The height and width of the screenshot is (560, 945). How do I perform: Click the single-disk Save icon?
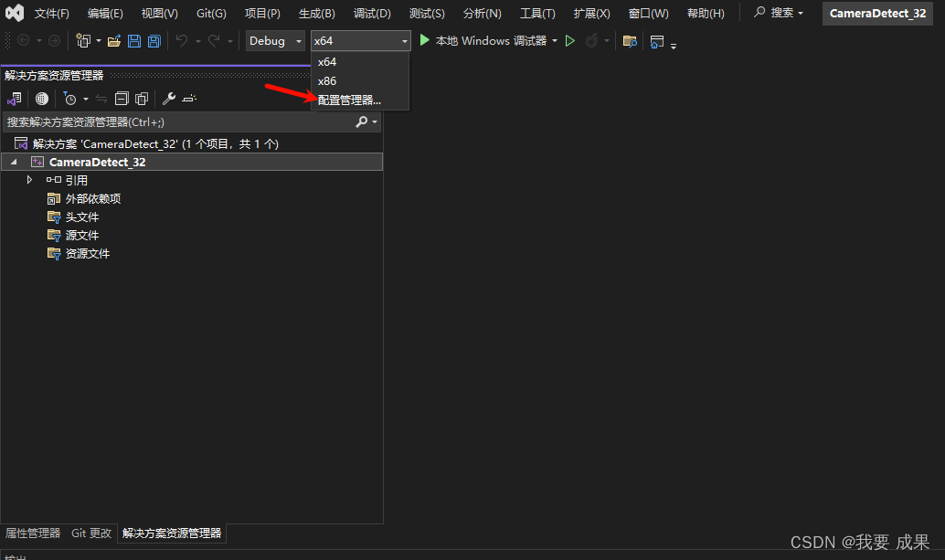tap(134, 41)
